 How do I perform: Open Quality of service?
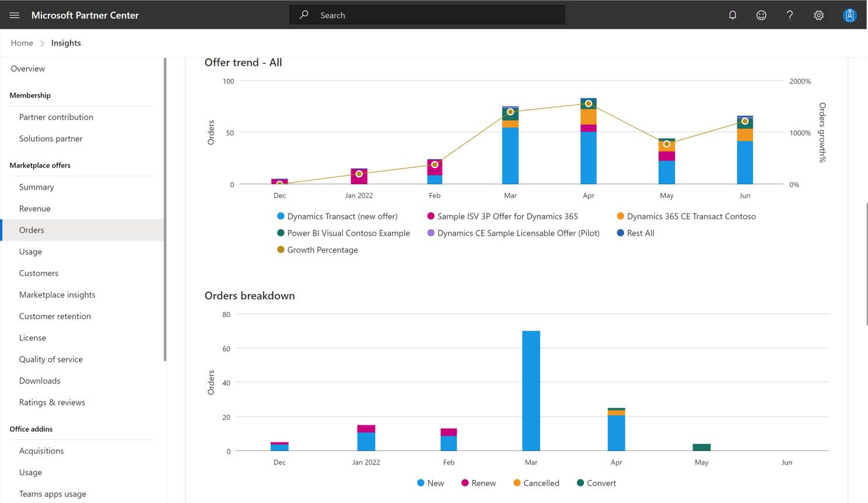(x=51, y=359)
